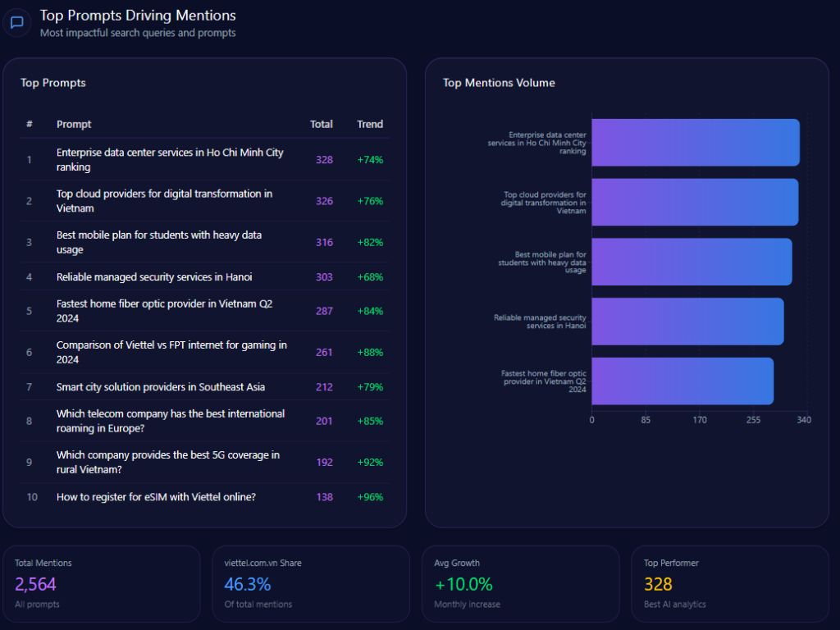Screen dimensions: 840x630
Task: Click the Prompt column header
Action: click(x=74, y=125)
